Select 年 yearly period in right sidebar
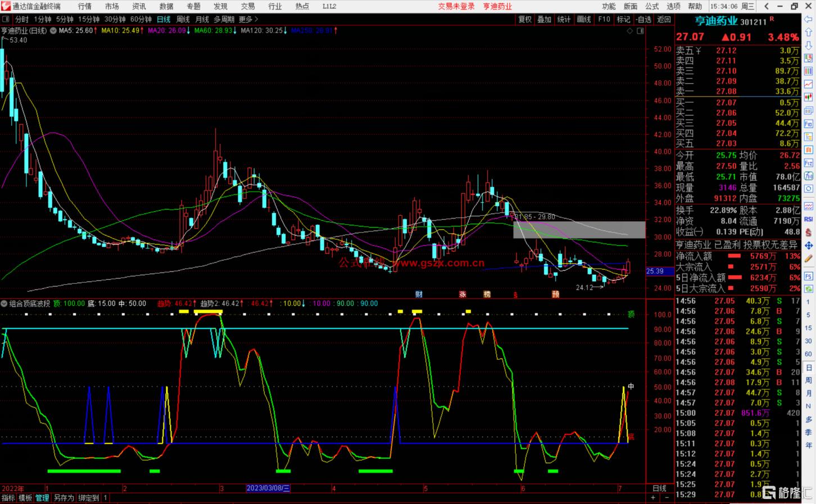Image resolution: width=816 pixels, height=504 pixels. [x=808, y=445]
